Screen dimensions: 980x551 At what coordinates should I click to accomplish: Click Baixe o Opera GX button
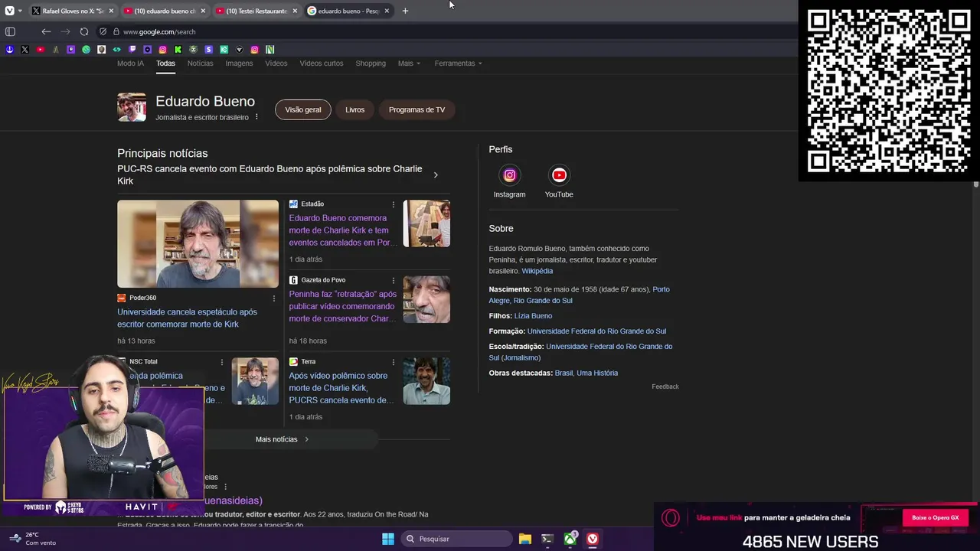click(x=935, y=518)
